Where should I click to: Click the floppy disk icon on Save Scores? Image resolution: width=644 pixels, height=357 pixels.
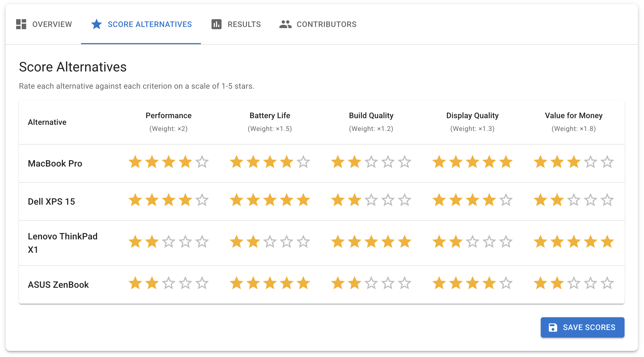click(x=553, y=328)
